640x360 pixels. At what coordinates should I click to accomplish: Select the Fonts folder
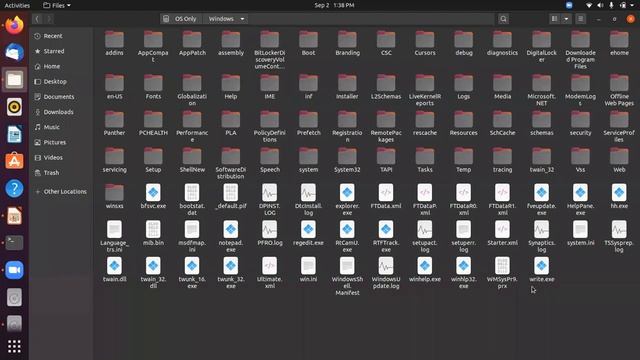pos(153,87)
